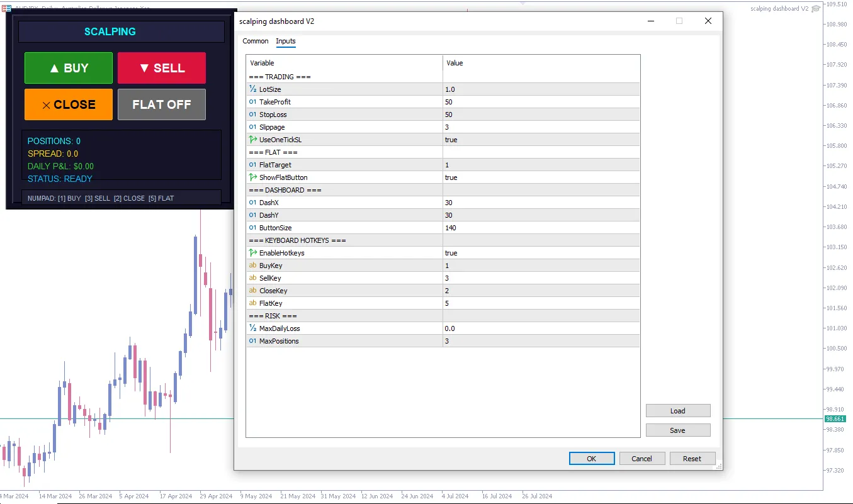Select the Inputs tab
Viewport: 853px width, 504px height.
[x=286, y=41]
